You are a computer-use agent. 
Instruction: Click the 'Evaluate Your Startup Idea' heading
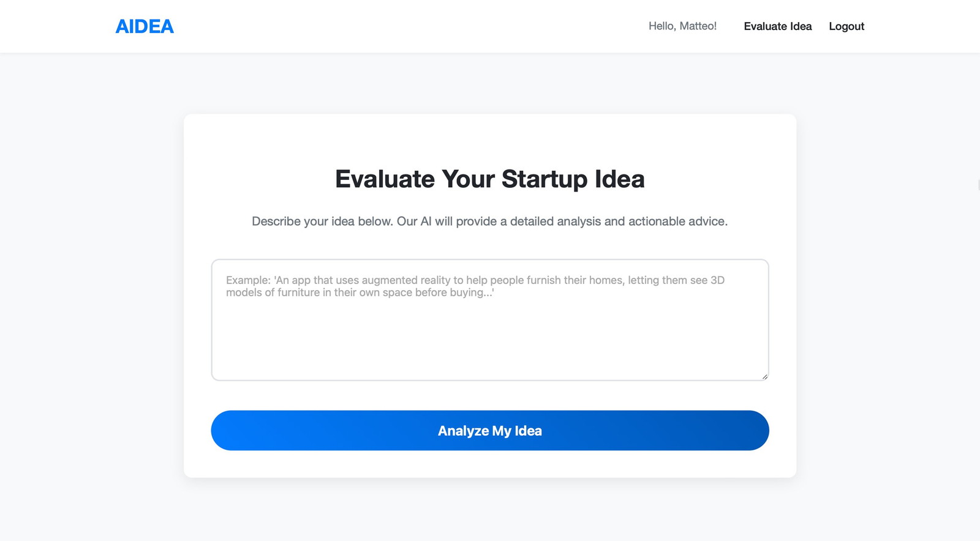(x=490, y=179)
